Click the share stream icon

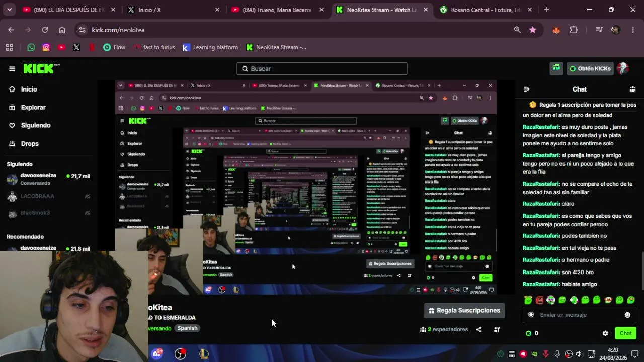tap(479, 330)
